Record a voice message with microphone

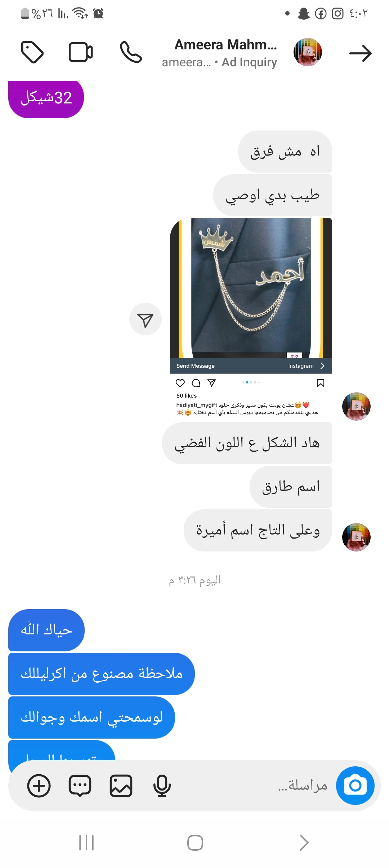tap(162, 786)
